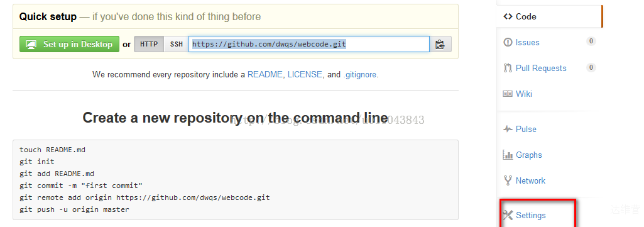The image size is (644, 227).
Task: Follow the LICENSE link
Action: tap(305, 75)
